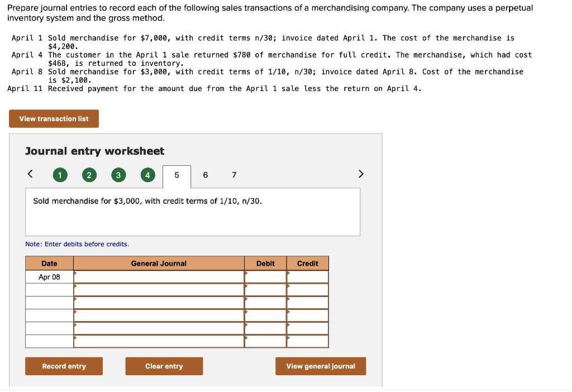Click the first Debit amount field
Screen dimensions: 572x392
(265, 276)
